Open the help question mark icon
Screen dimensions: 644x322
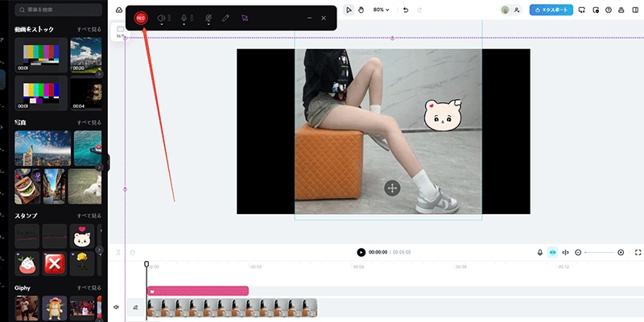[x=609, y=10]
